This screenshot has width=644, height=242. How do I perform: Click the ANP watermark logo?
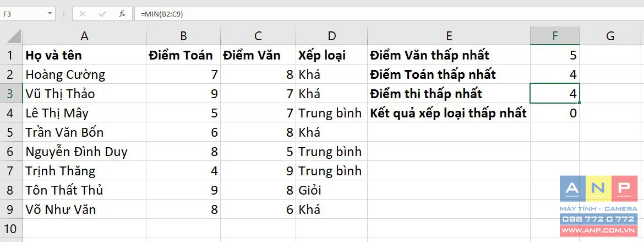pos(599,206)
